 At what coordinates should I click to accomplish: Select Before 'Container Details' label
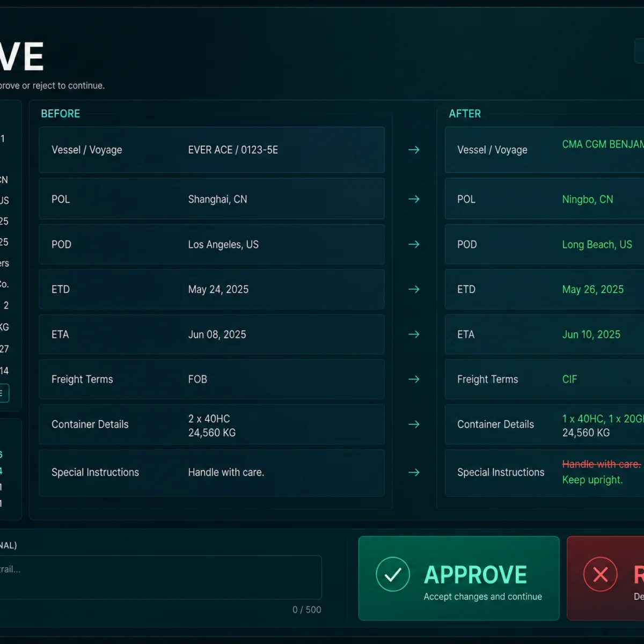click(90, 425)
